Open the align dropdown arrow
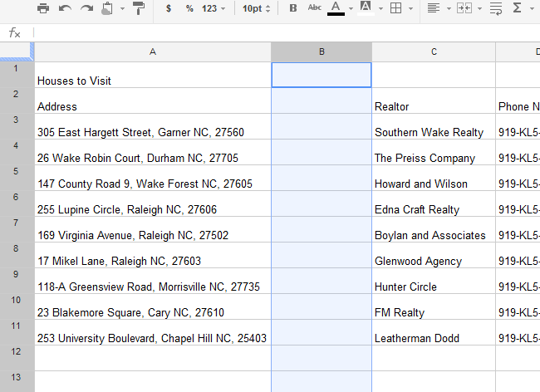Image resolution: width=540 pixels, height=392 pixels. pos(449,8)
